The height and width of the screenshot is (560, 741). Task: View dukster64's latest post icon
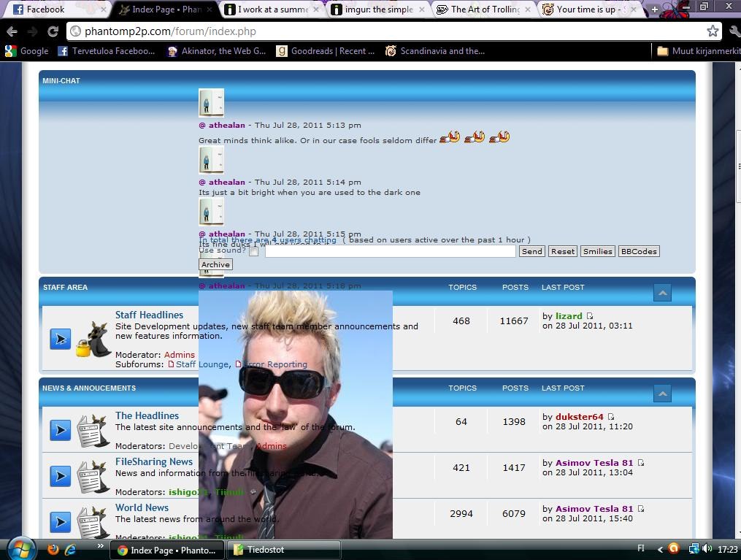point(611,417)
